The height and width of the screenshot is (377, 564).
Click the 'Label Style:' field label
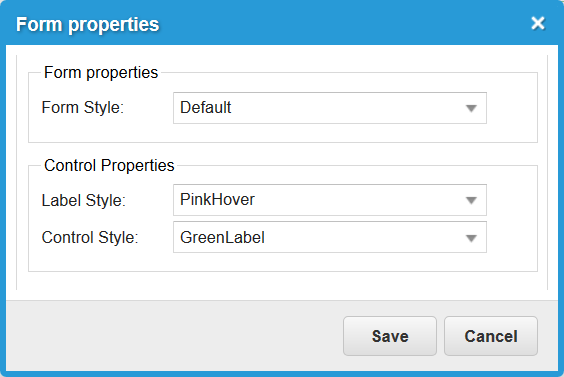[84, 200]
